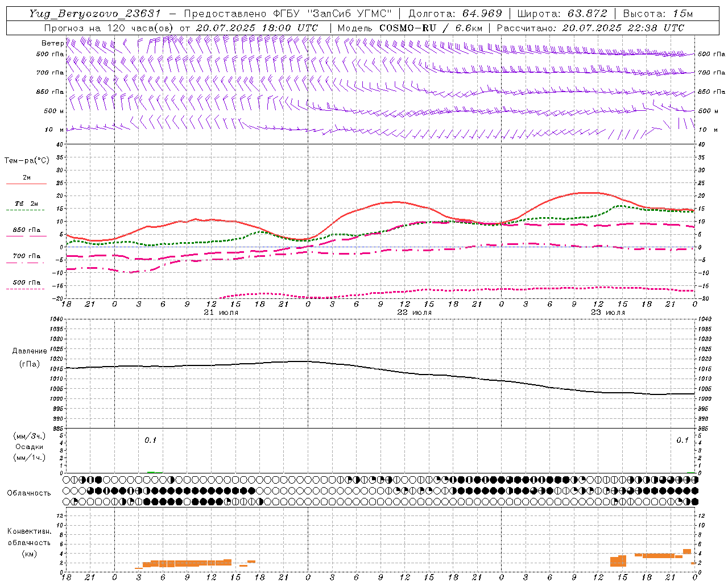Click the 21 июля date label
The width and height of the screenshot is (728, 582).
point(221,313)
